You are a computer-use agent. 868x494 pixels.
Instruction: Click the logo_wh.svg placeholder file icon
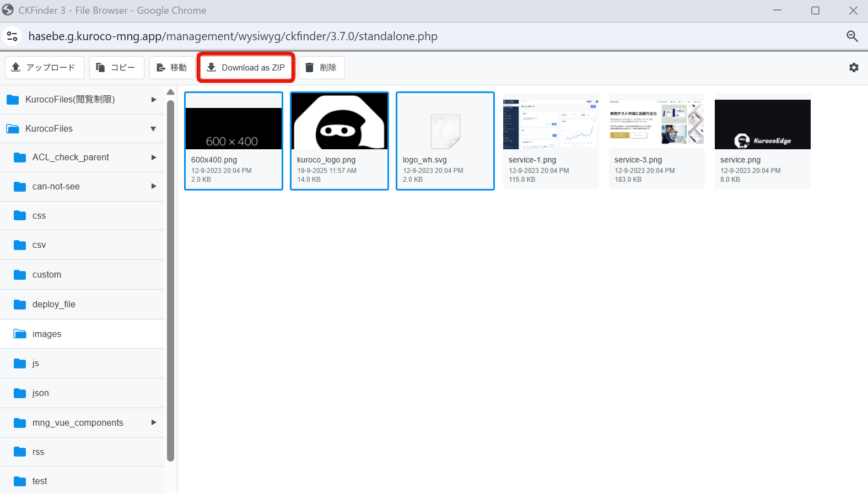tap(445, 131)
